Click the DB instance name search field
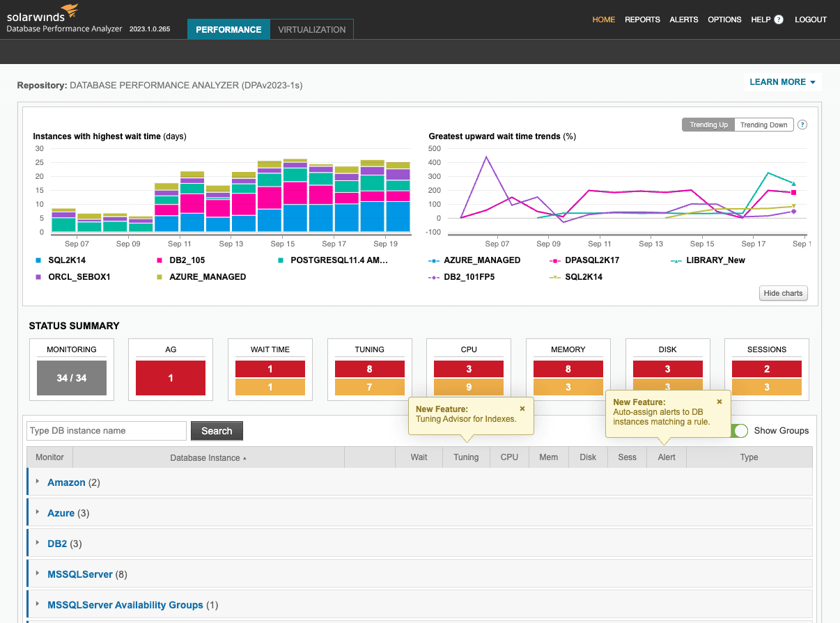The image size is (840, 623). coord(107,431)
